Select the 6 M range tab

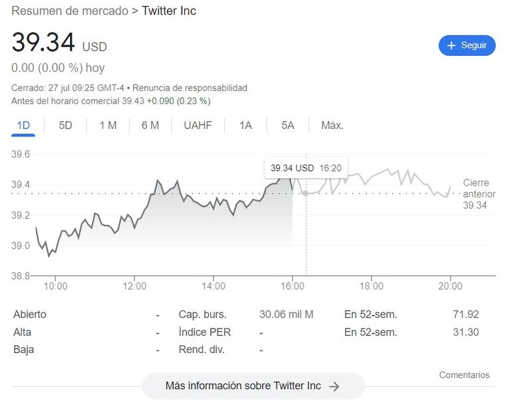[x=150, y=126]
